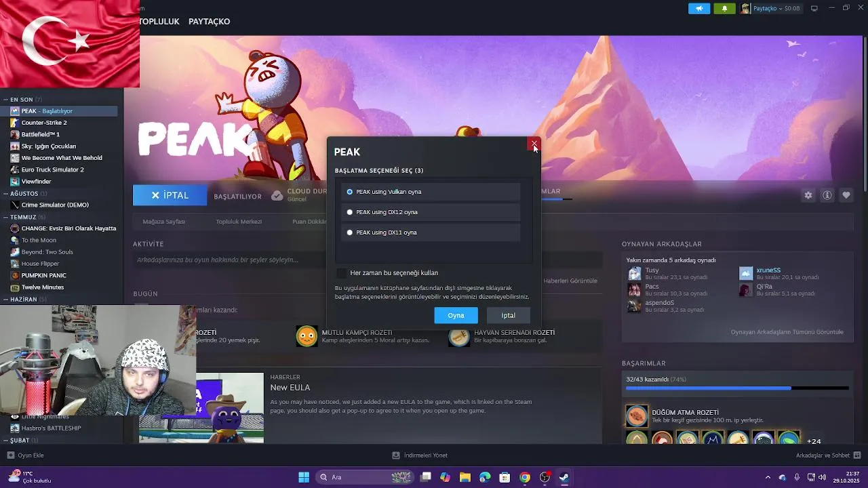Click taskbar search box Ara
The height and width of the screenshot is (488, 868).
[365, 477]
